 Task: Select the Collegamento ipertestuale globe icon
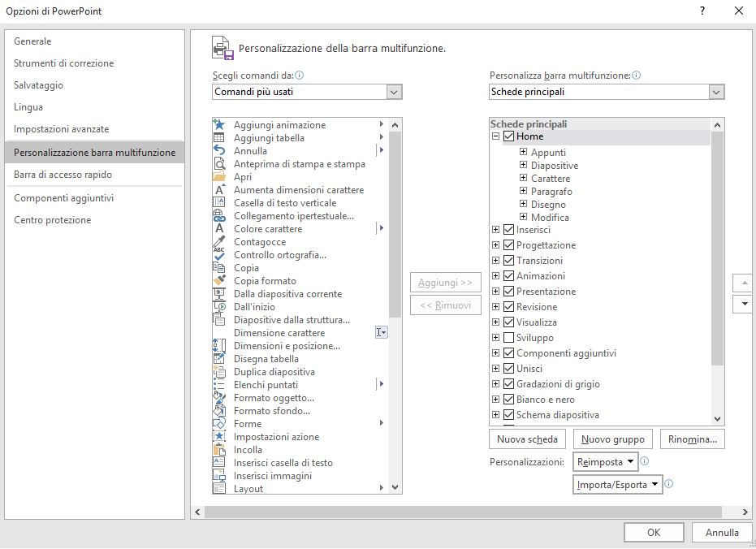pyautogui.click(x=219, y=216)
